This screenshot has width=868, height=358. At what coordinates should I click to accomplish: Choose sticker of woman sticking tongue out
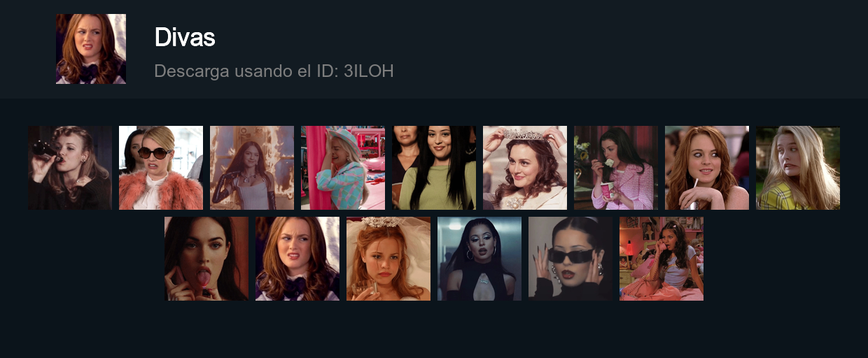coord(206,259)
